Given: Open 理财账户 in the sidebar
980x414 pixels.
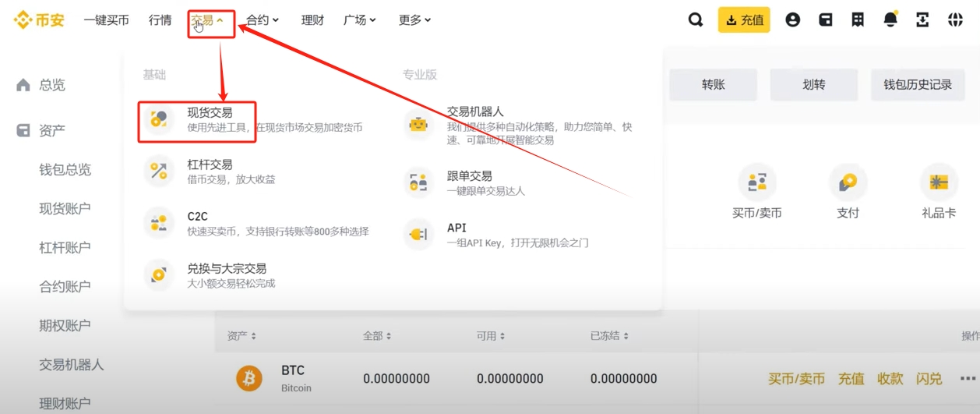Looking at the screenshot, I should click(x=65, y=403).
